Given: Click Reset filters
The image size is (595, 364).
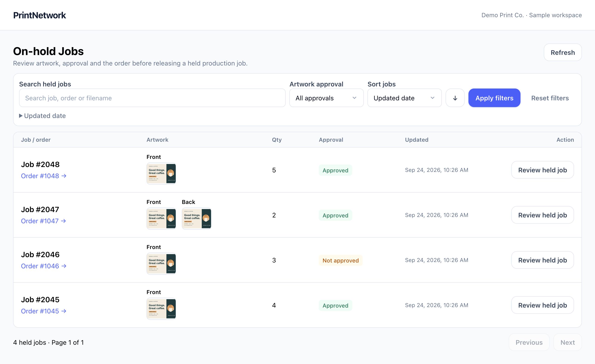Looking at the screenshot, I should (x=550, y=98).
